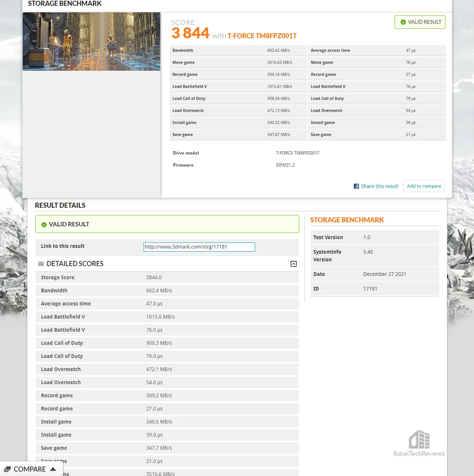Open Share this result link
This screenshot has width=474, height=476.
coord(380,186)
